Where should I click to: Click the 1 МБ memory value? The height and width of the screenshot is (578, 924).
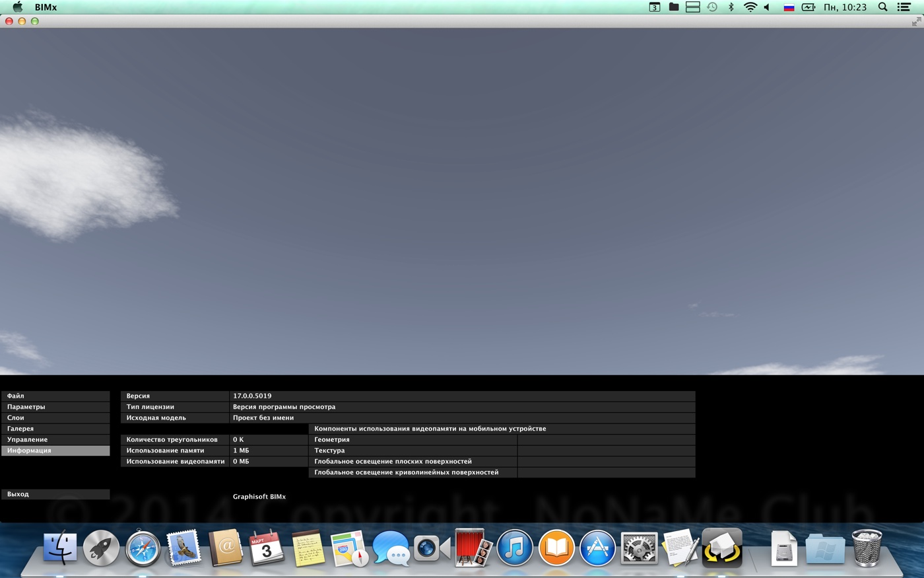tap(241, 451)
